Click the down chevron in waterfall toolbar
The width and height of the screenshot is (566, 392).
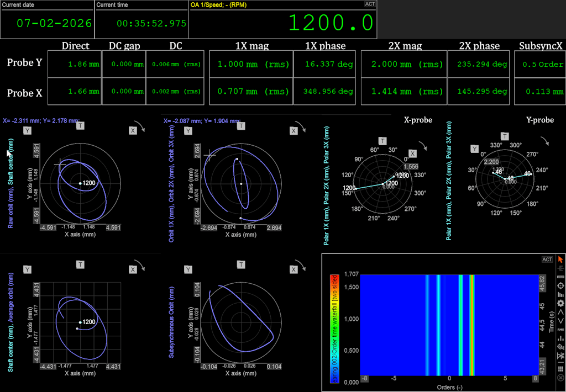click(x=560, y=321)
